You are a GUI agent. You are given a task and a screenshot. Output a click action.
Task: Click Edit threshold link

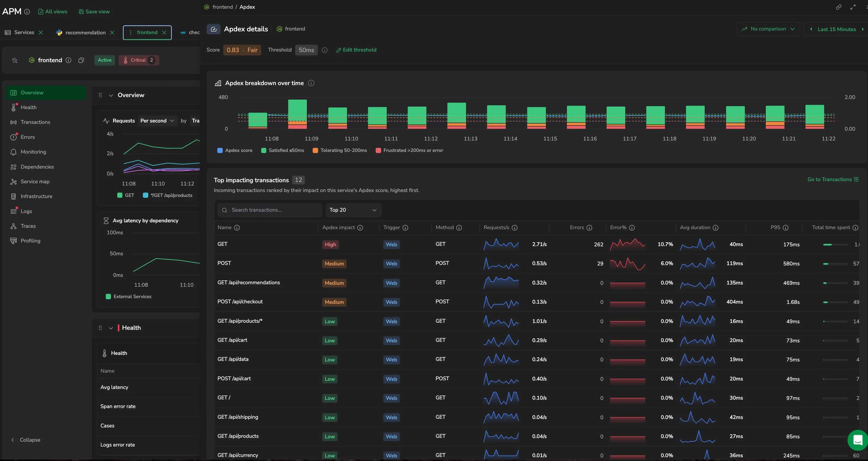tap(356, 50)
